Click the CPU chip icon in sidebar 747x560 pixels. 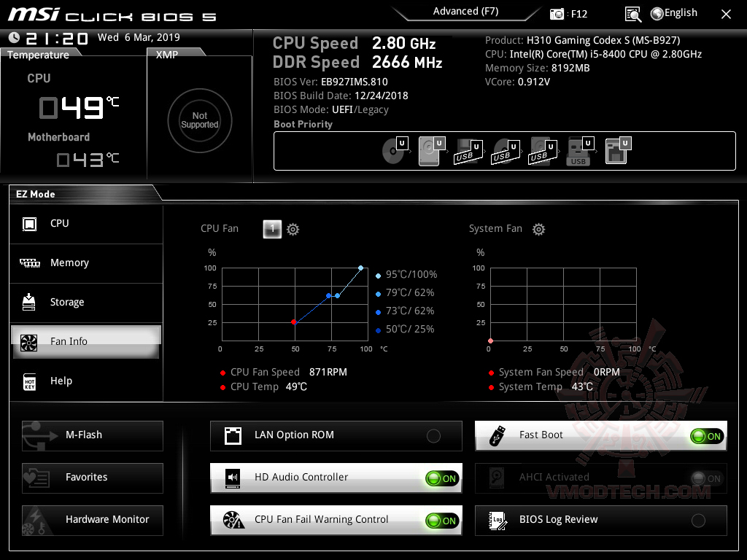point(29,224)
